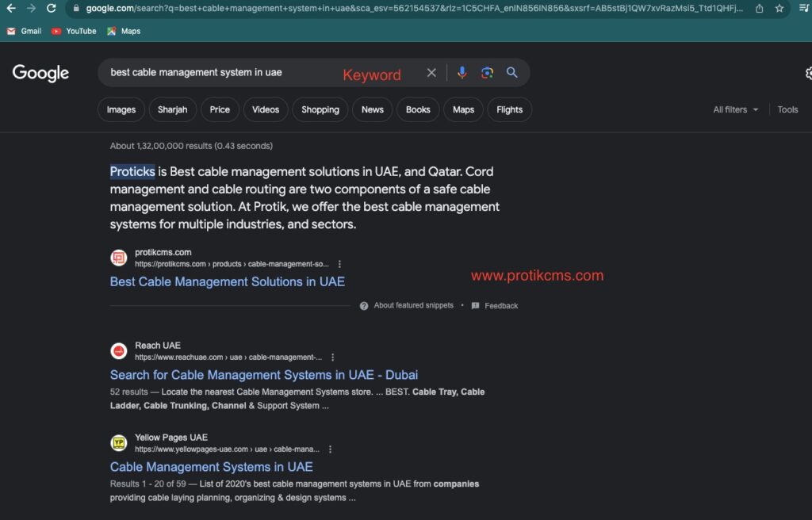The height and width of the screenshot is (520, 812).
Task: Click the protikcms.com site name
Action: 163,252
